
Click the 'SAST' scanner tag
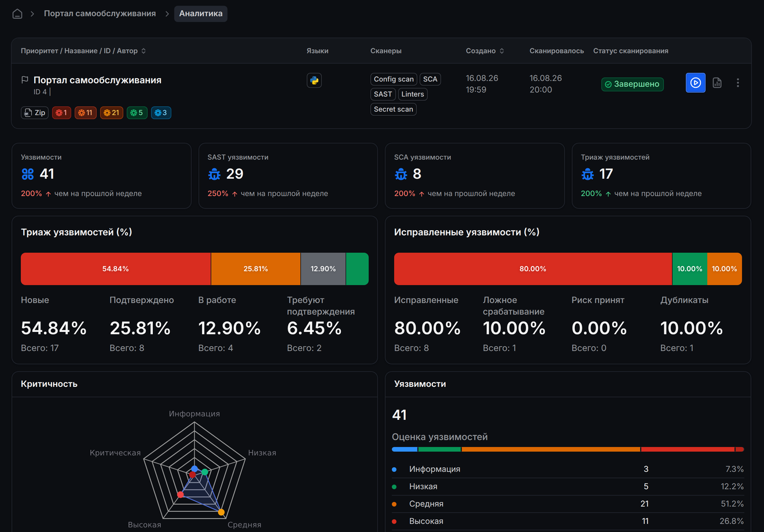[383, 94]
